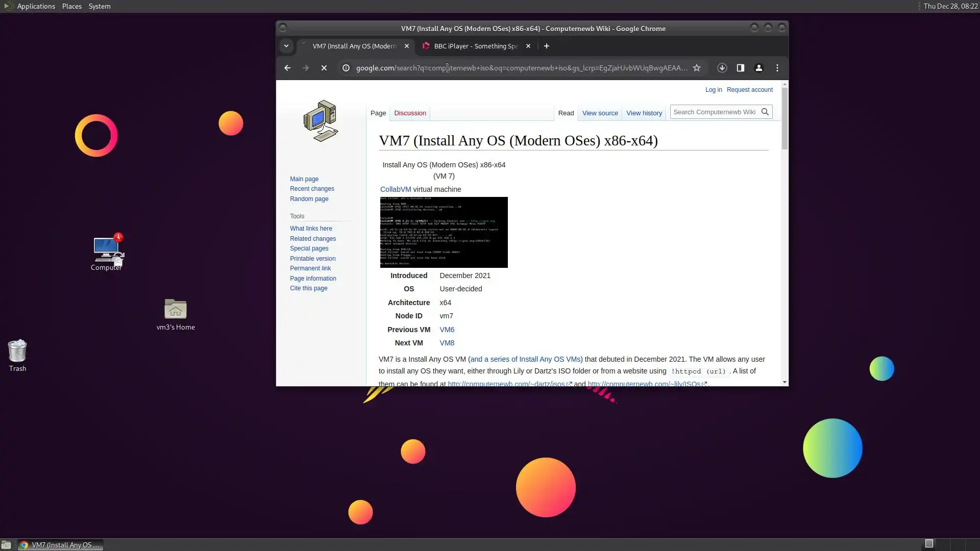Open the Applications menu
980x551 pixels.
[x=36, y=6]
